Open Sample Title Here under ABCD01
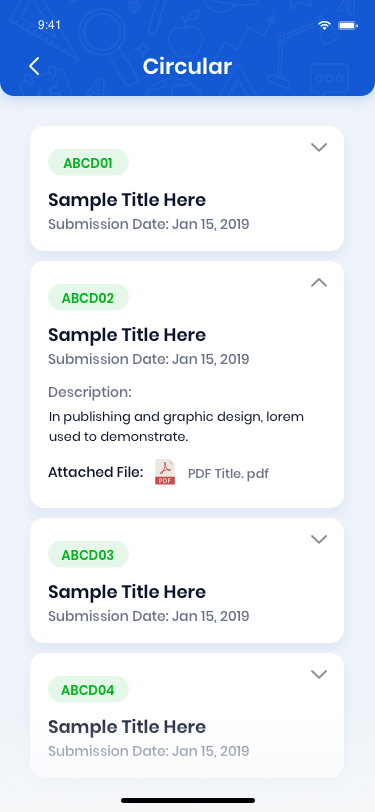This screenshot has height=812, width=375. 127,200
